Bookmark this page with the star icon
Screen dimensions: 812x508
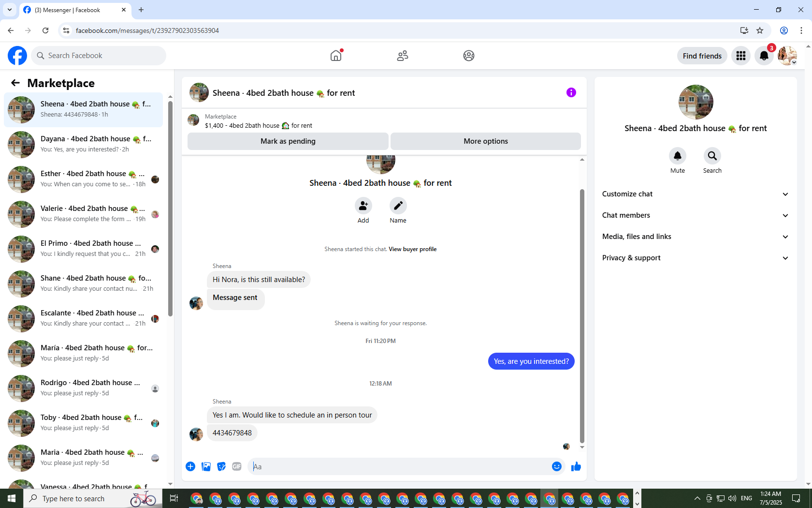[760, 30]
